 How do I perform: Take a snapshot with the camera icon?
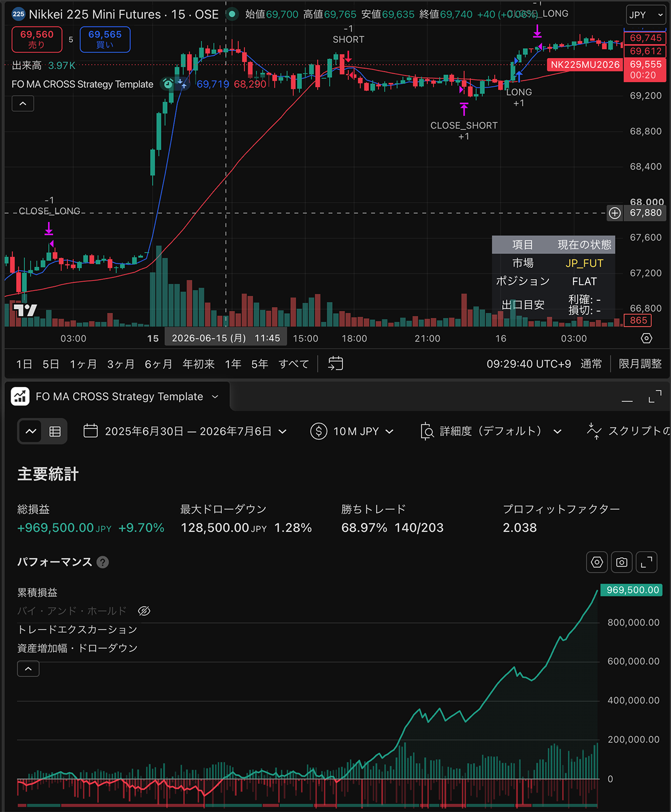coord(622,562)
